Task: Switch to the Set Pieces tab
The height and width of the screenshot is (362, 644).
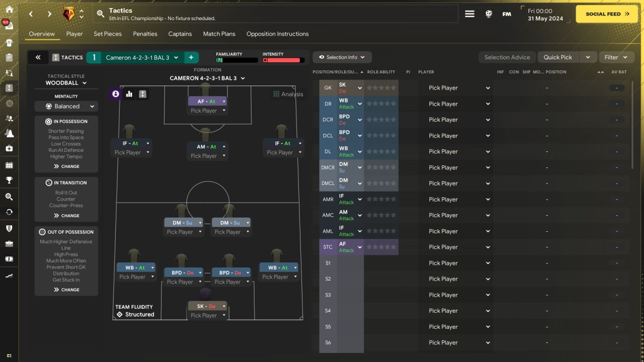Action: pyautogui.click(x=108, y=34)
